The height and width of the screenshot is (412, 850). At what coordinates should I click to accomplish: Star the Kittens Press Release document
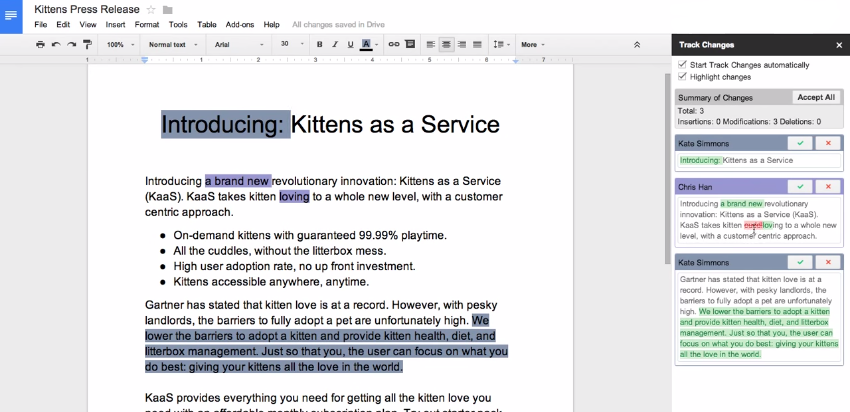151,9
